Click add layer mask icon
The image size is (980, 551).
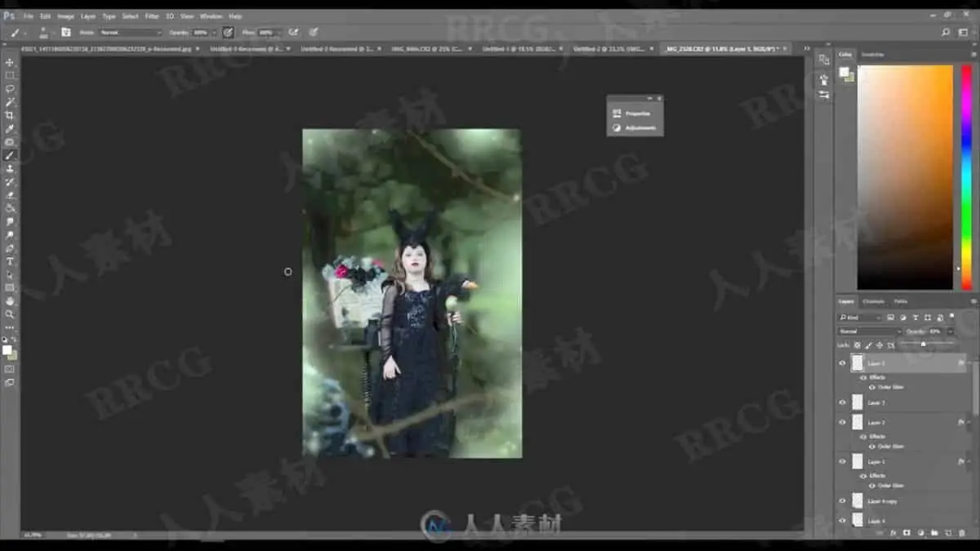click(906, 532)
